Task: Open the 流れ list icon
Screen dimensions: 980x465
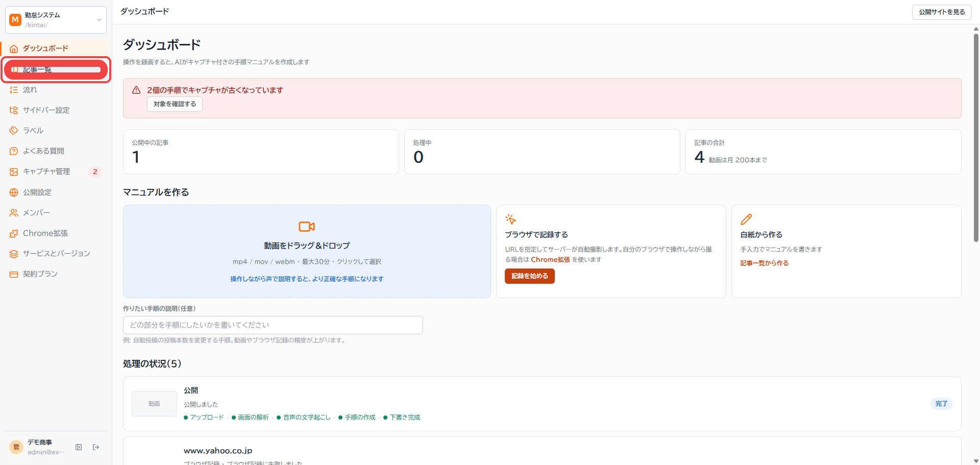Action: (x=14, y=90)
